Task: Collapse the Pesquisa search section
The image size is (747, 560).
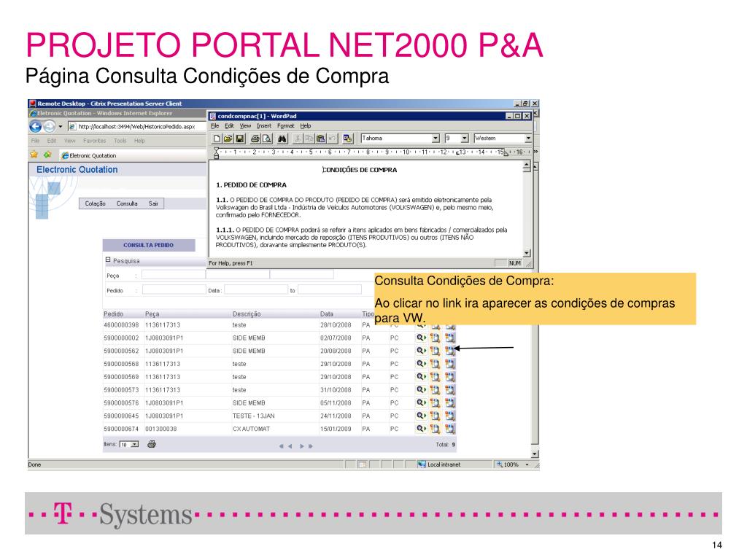Action: [108, 260]
